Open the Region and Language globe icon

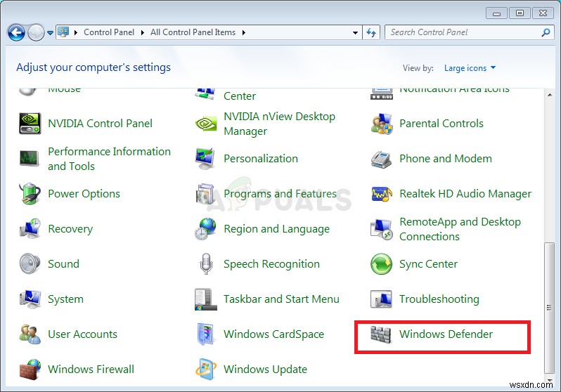pyautogui.click(x=206, y=228)
